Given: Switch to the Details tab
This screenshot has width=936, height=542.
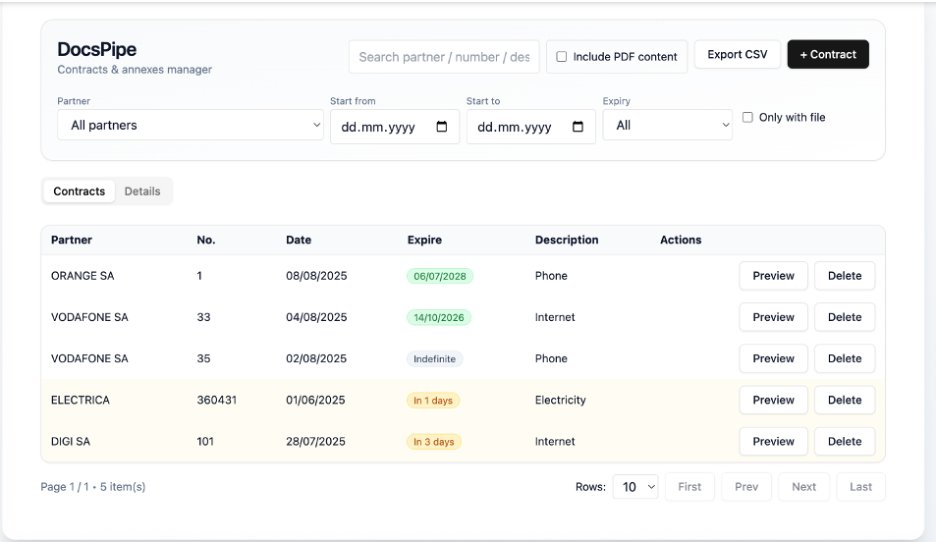Looking at the screenshot, I should coord(142,191).
